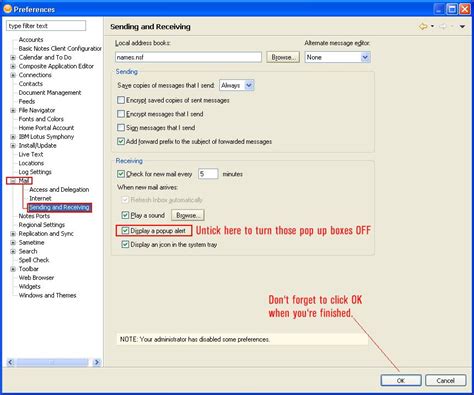Select Contacts in preferences tree
The height and width of the screenshot is (395, 474).
pos(31,84)
